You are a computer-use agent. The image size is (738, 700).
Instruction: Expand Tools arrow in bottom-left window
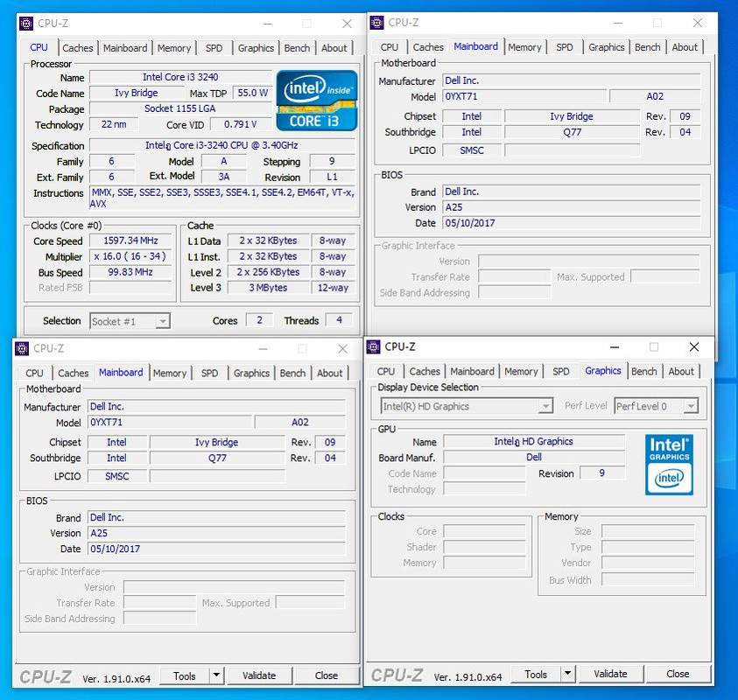point(216,675)
